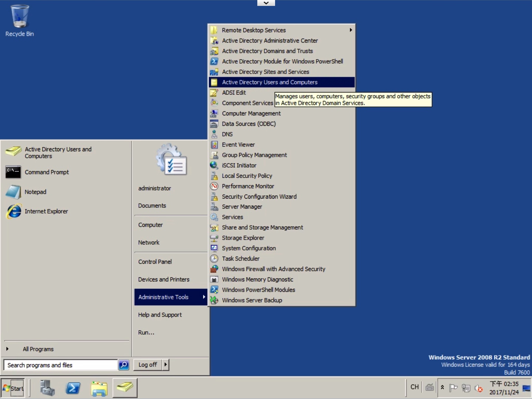Click the Action Center flag tray icon
The height and width of the screenshot is (399, 532).
click(x=453, y=388)
